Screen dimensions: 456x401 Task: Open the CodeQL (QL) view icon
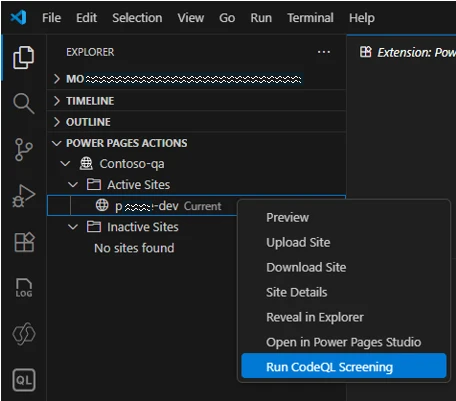coord(24,380)
